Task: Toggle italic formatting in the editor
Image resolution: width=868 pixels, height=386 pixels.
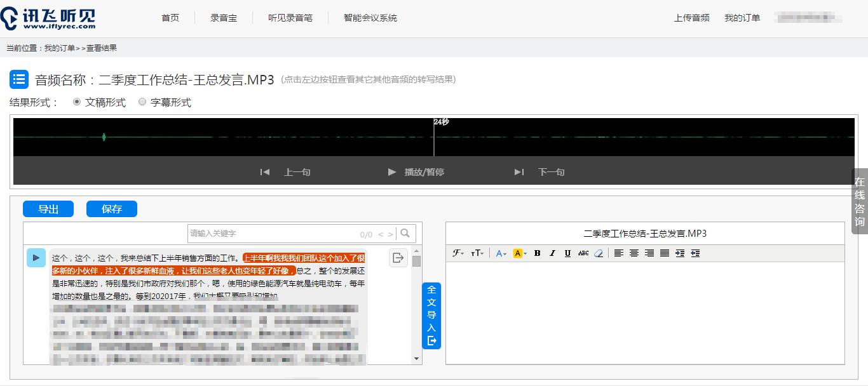Action: pos(552,253)
